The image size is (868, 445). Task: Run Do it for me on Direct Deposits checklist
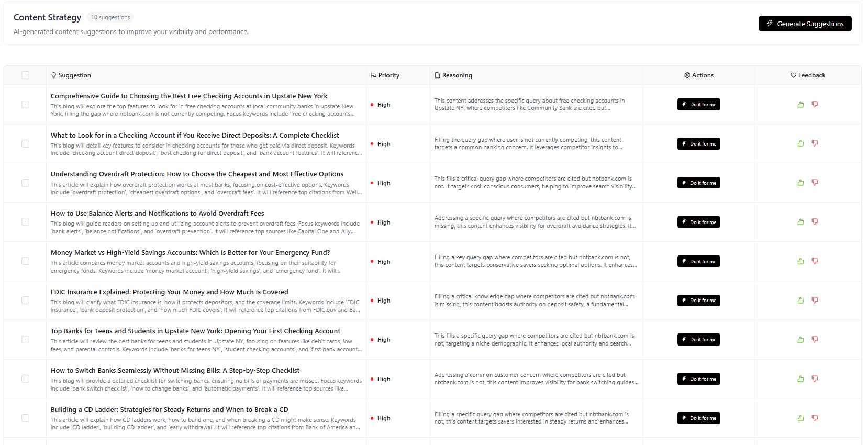pyautogui.click(x=698, y=143)
